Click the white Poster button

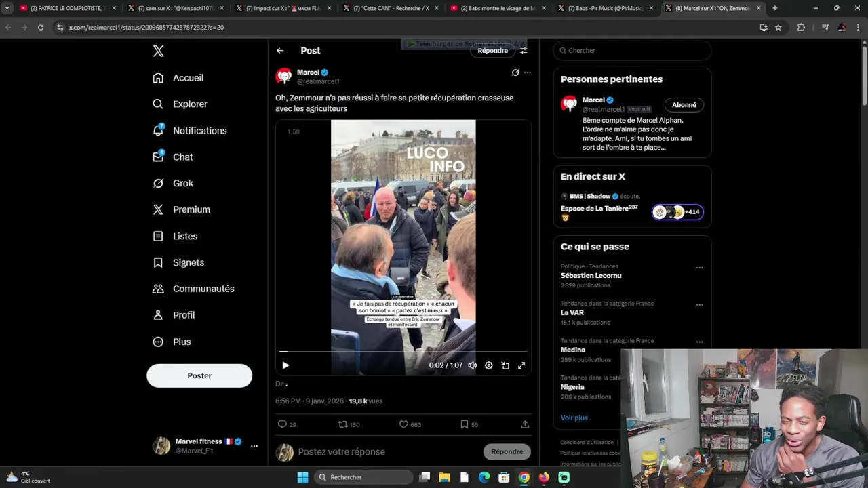click(199, 375)
